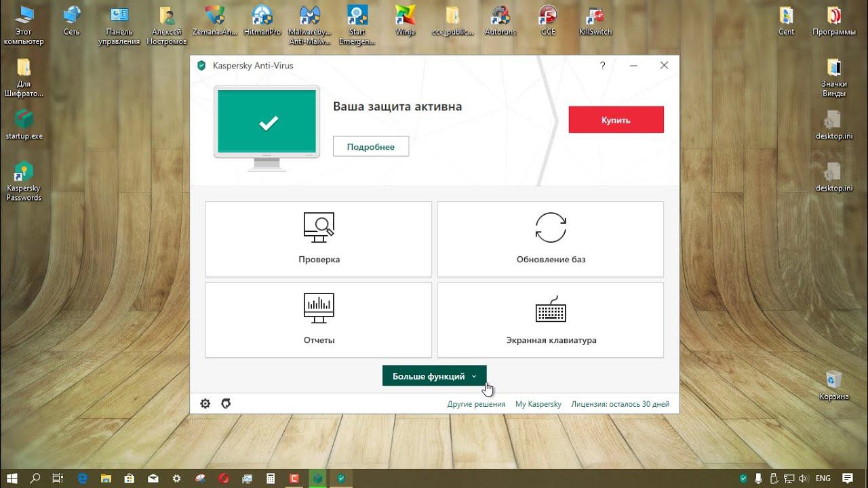Close the Kaspersky Anti-Virus window
868x488 pixels.
[x=665, y=65]
